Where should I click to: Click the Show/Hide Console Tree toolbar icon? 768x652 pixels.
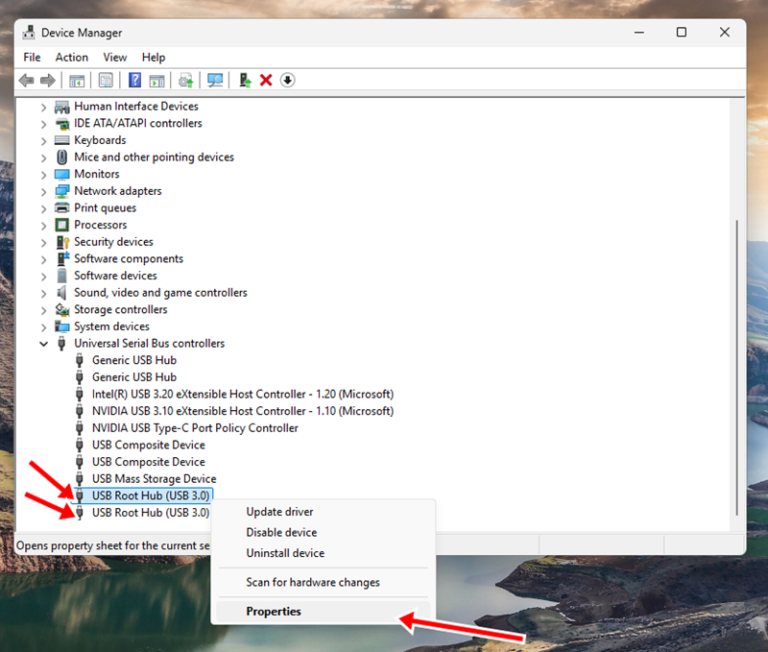pos(77,80)
